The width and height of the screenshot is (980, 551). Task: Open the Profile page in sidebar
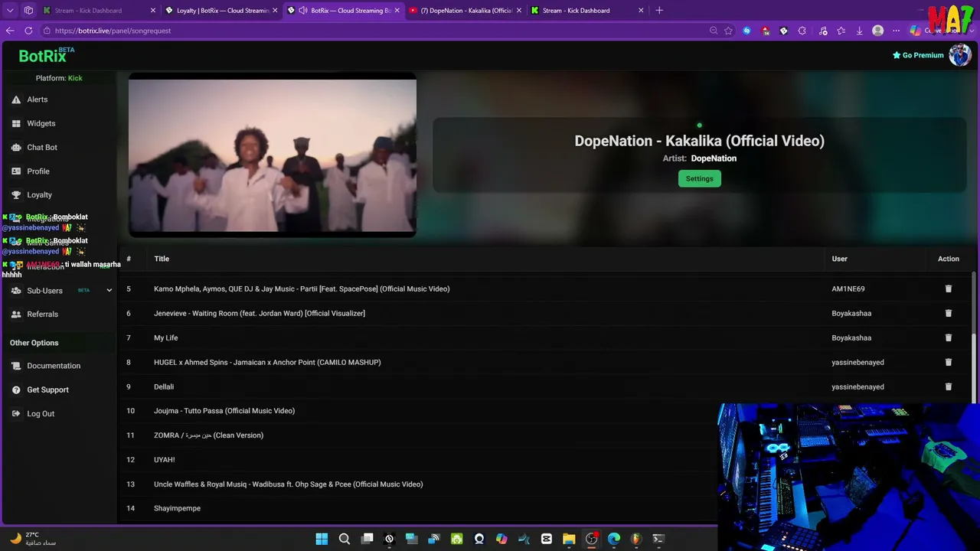tap(38, 171)
